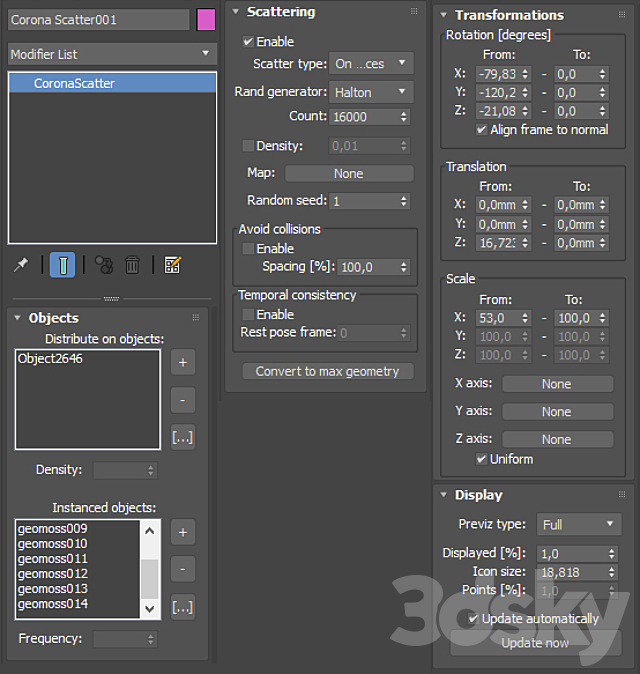640x674 pixels.
Task: Click the Instanced objects scrollbar thumb
Action: pos(150,579)
